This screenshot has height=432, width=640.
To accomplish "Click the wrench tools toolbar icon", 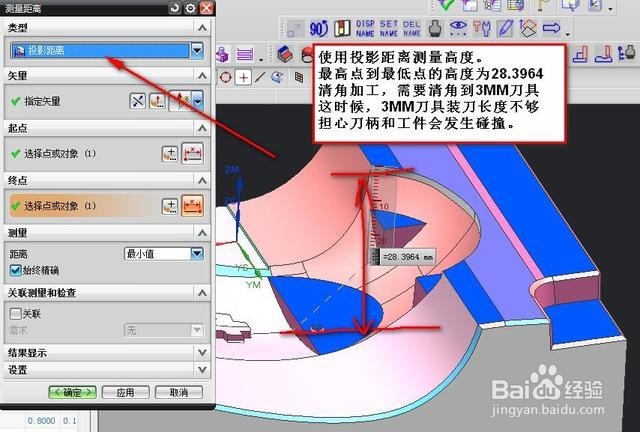I will 482,29.
